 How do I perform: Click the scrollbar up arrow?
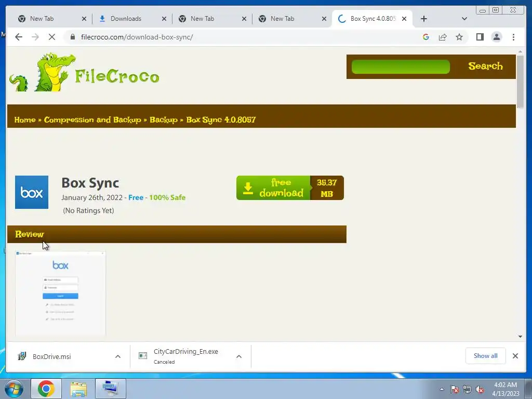click(520, 51)
